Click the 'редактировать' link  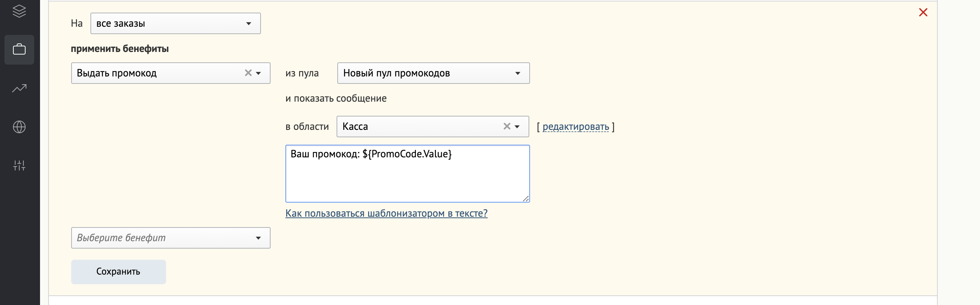pos(576,127)
